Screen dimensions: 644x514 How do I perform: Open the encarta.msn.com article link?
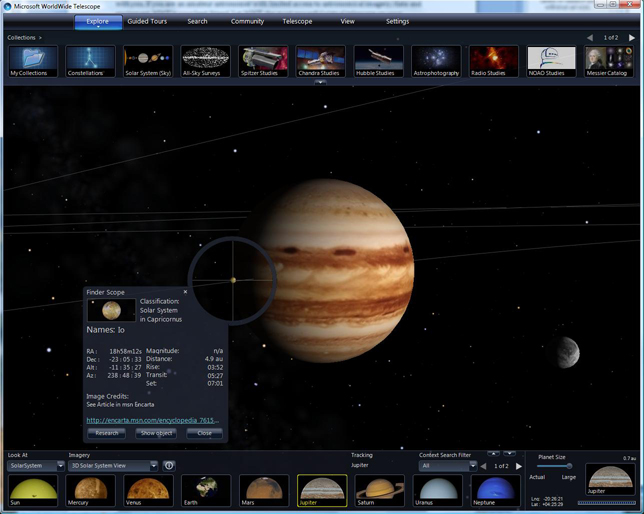[152, 421]
